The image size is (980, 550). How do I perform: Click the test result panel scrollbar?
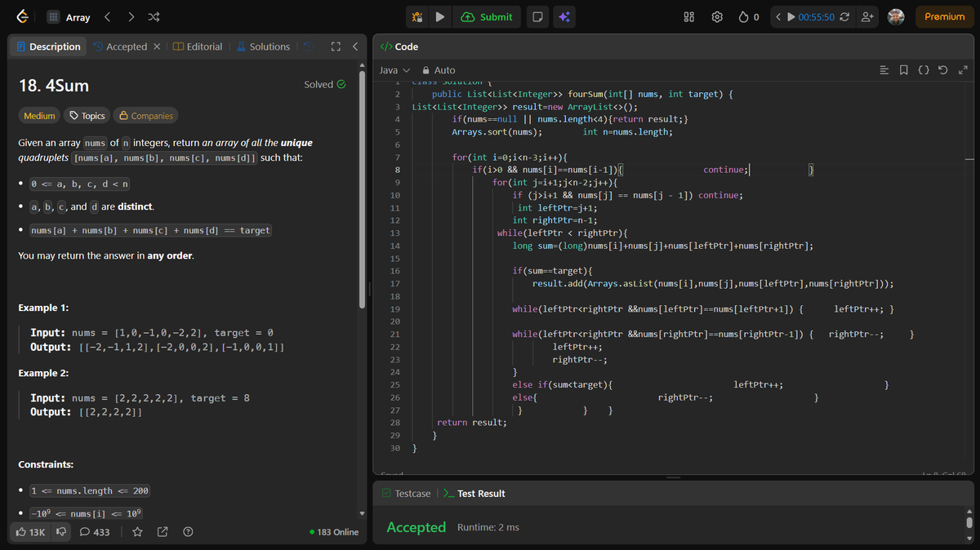969,522
